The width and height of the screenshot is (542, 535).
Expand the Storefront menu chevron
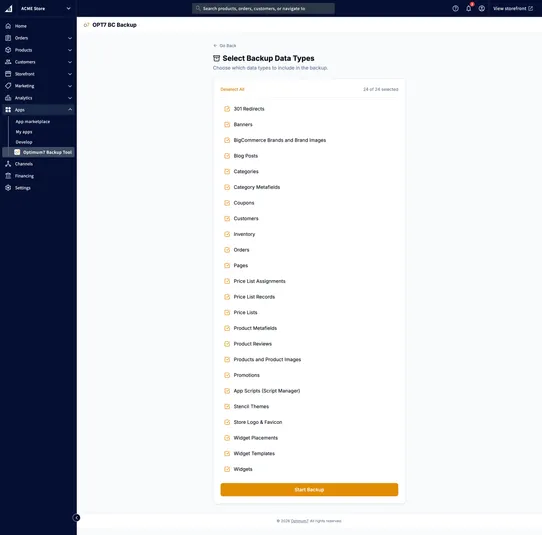[70, 74]
